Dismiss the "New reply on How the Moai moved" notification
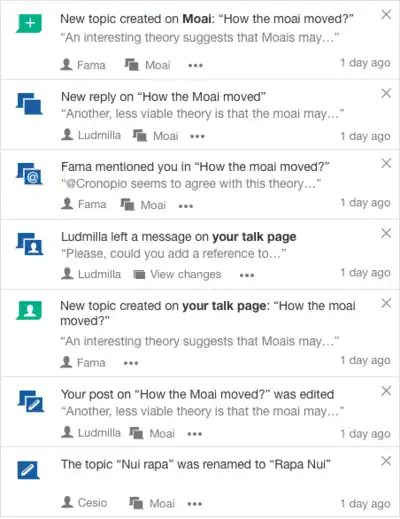The height and width of the screenshot is (519, 400). point(386,93)
